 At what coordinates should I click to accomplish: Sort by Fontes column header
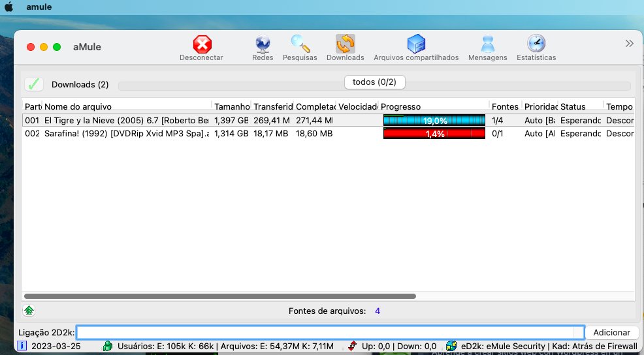click(505, 107)
